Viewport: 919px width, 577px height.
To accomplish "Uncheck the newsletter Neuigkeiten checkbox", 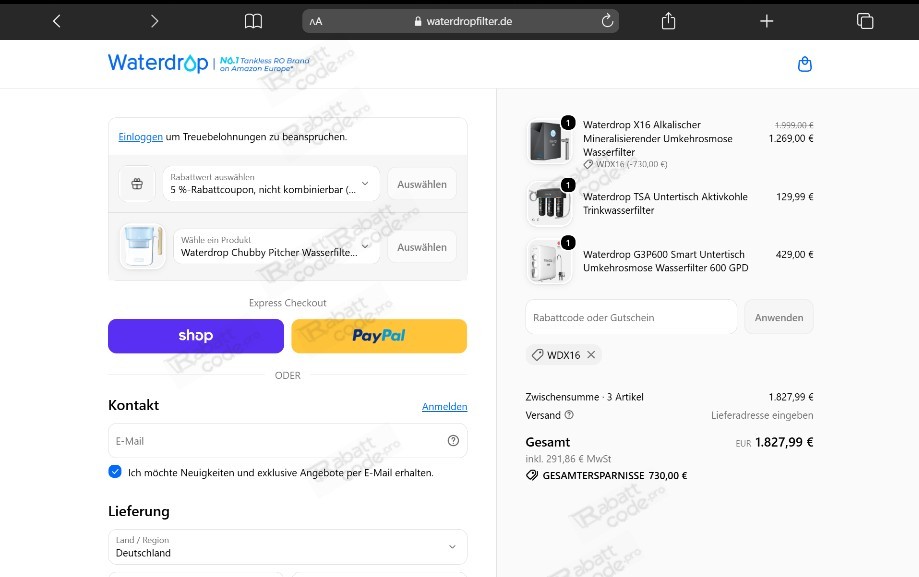I will click(115, 471).
